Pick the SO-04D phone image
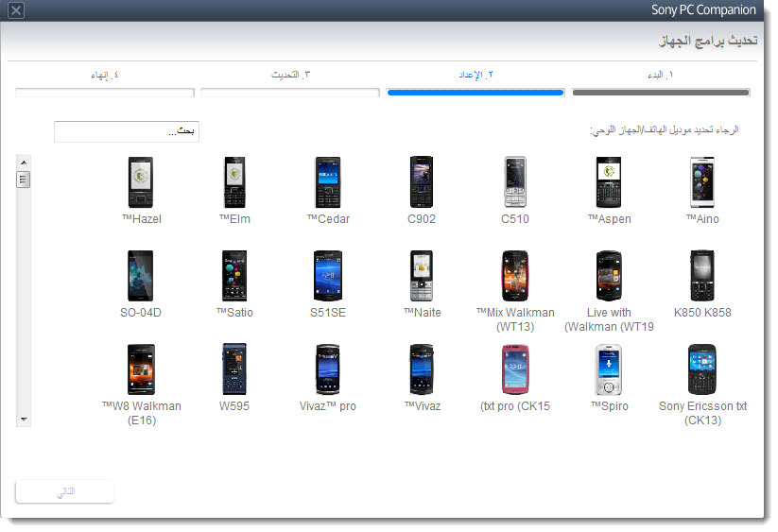 pyautogui.click(x=141, y=276)
